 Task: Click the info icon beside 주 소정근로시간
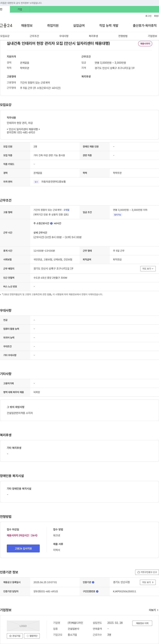(x=51, y=224)
